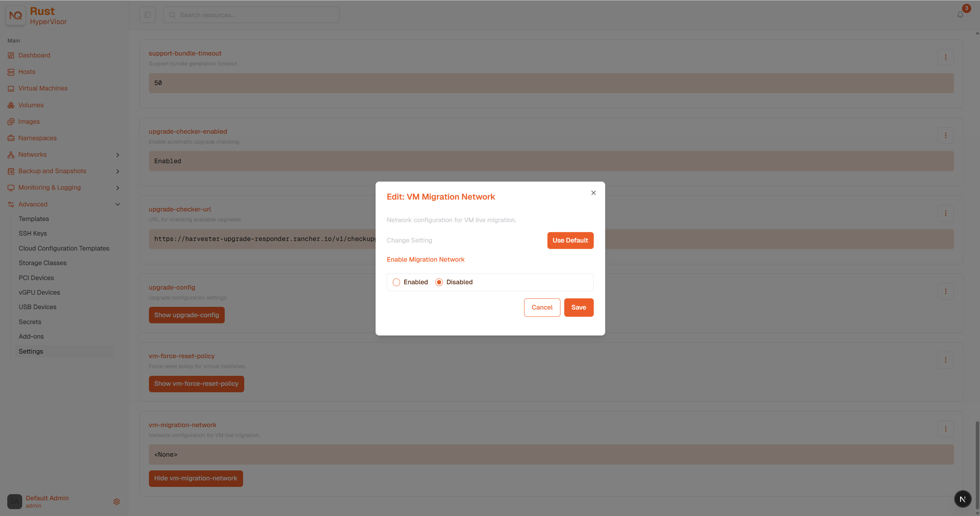This screenshot has width=980, height=516.
Task: Open PCI Devices page
Action: tap(36, 278)
